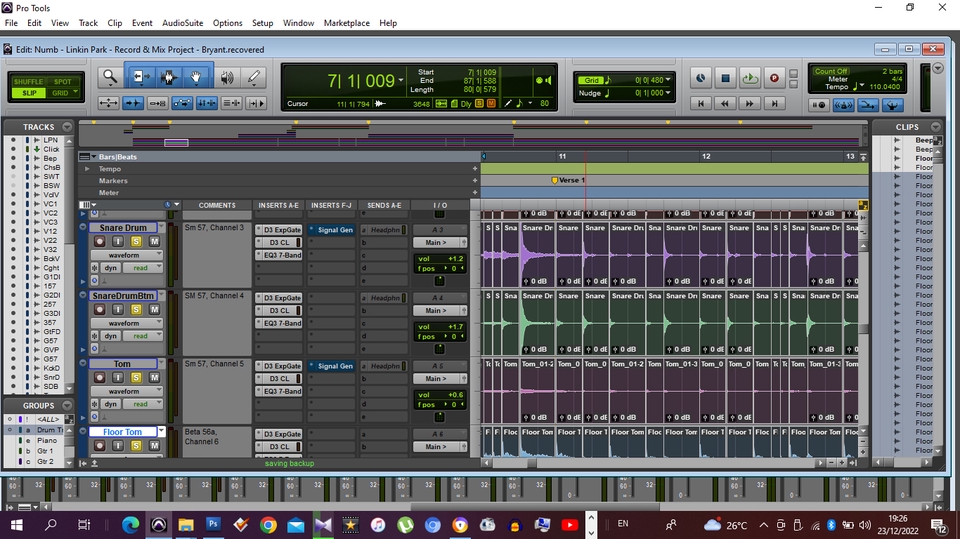Open the Clips list menu
This screenshot has width=960, height=539.
pos(936,127)
